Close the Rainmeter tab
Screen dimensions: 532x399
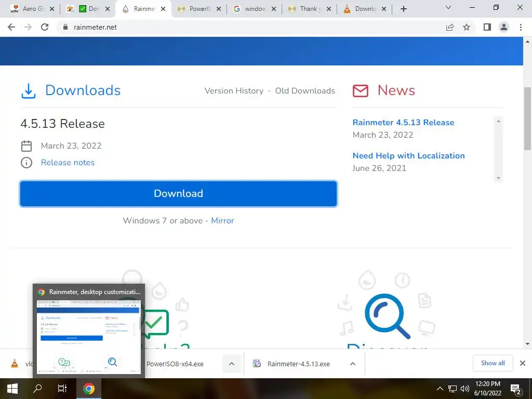(163, 9)
